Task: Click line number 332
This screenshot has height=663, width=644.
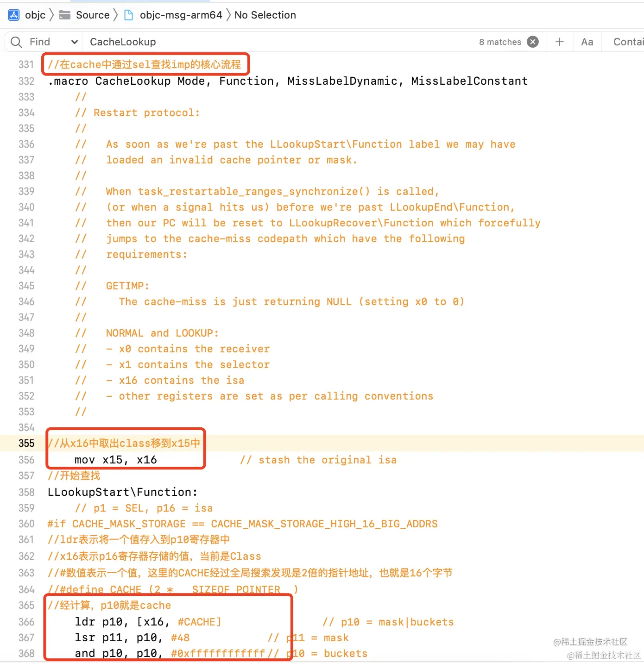Action: coord(26,81)
